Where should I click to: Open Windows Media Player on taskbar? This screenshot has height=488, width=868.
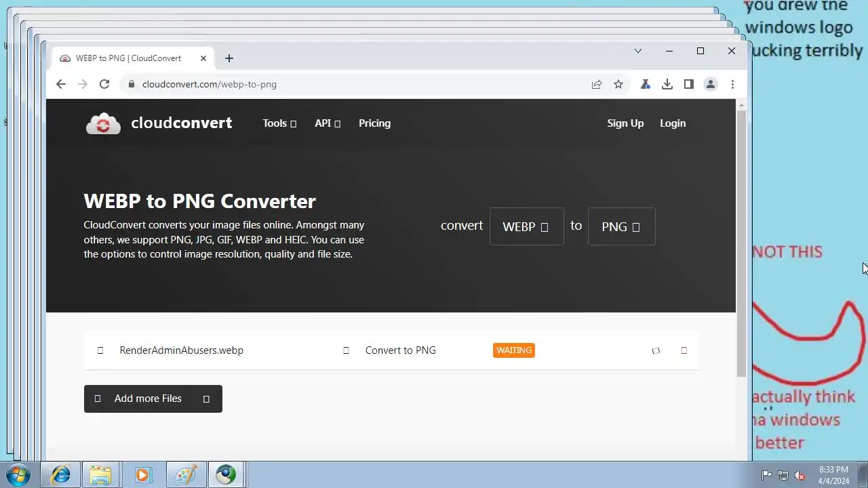[142, 474]
